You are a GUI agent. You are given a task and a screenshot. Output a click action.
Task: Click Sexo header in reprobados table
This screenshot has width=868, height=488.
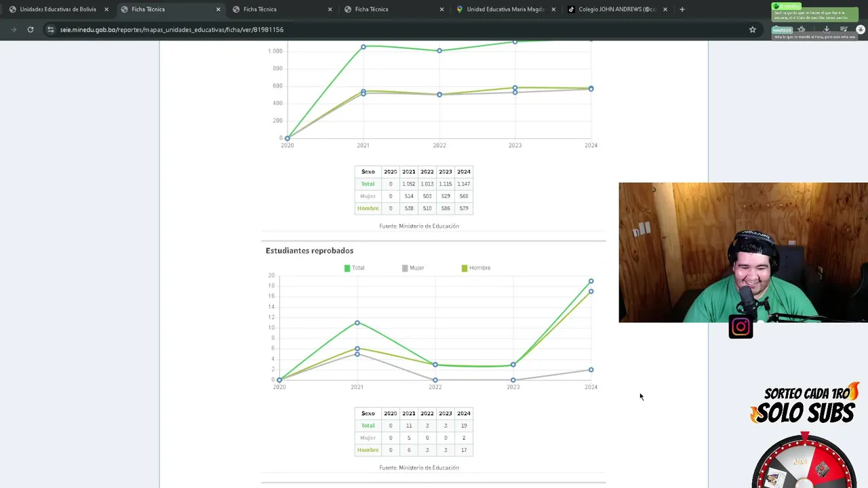pyautogui.click(x=368, y=413)
